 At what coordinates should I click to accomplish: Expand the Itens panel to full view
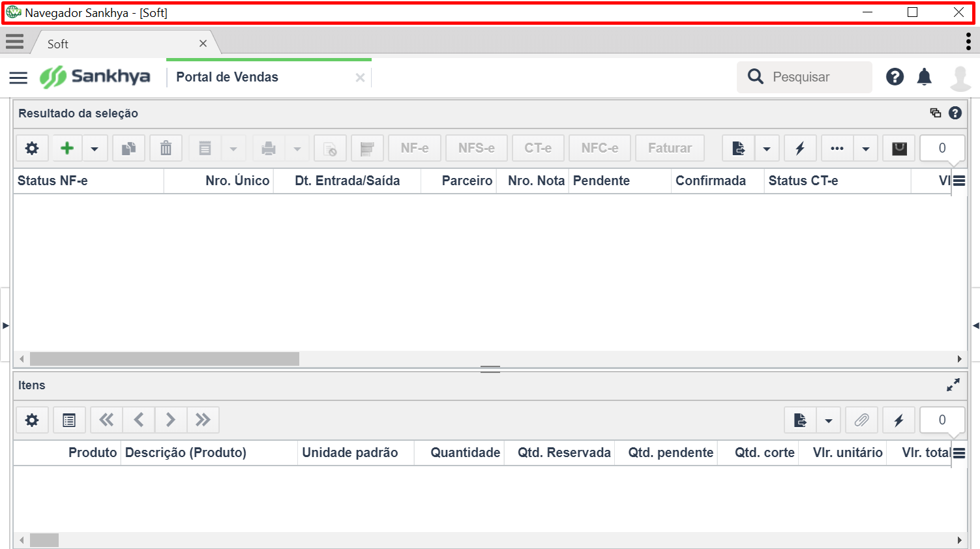click(x=953, y=385)
